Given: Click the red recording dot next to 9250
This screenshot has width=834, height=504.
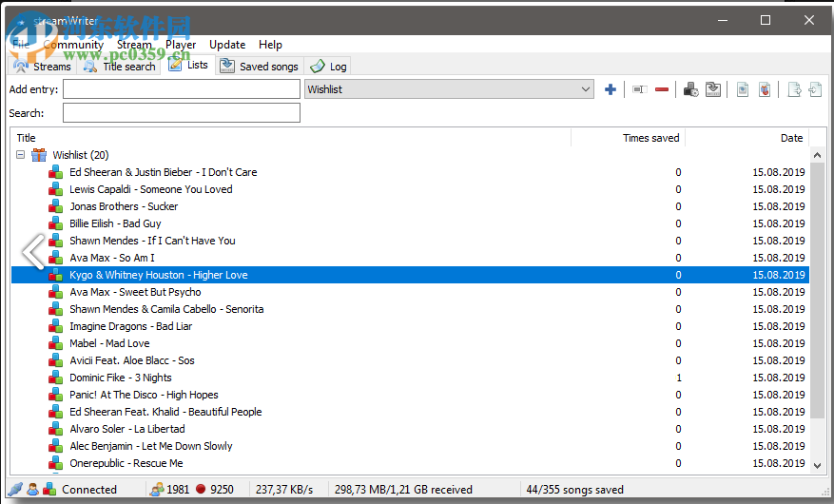Looking at the screenshot, I should 201,489.
